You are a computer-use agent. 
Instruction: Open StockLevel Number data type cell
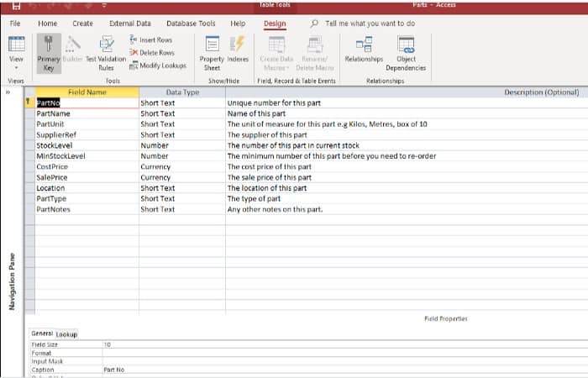coord(182,145)
